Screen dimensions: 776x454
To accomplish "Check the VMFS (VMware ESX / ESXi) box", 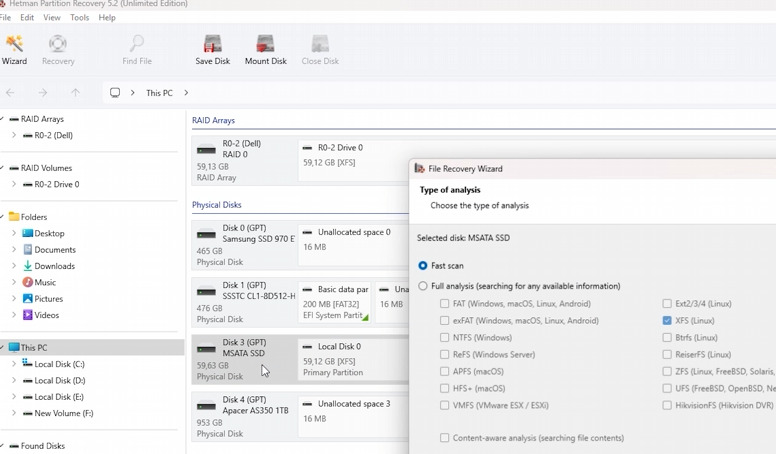I will 444,405.
